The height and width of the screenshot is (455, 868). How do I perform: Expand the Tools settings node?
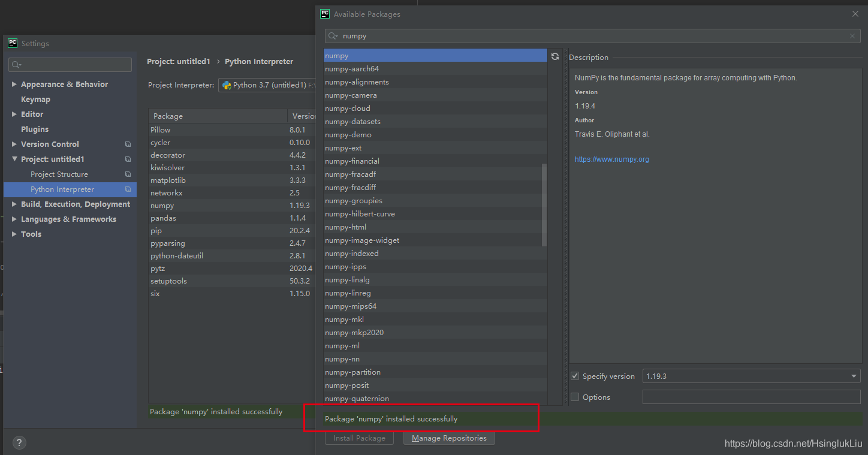[x=14, y=234]
